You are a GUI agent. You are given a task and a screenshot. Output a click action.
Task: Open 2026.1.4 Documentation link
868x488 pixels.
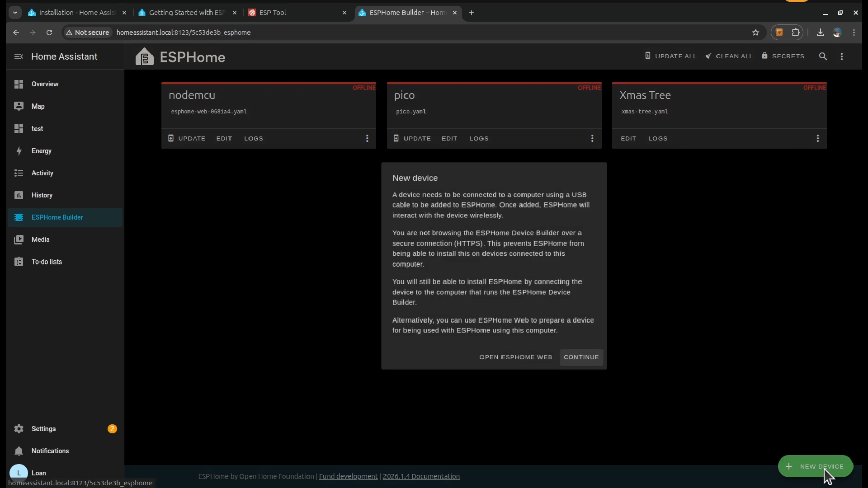tap(421, 476)
